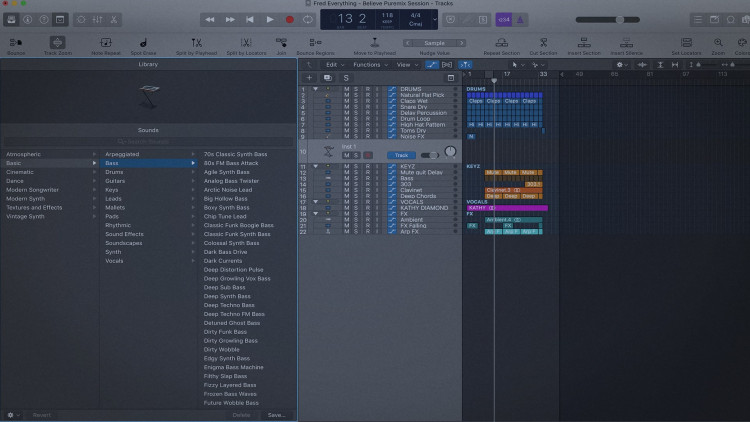Click the Track automation mode button
The height and width of the screenshot is (422, 750).
(401, 155)
